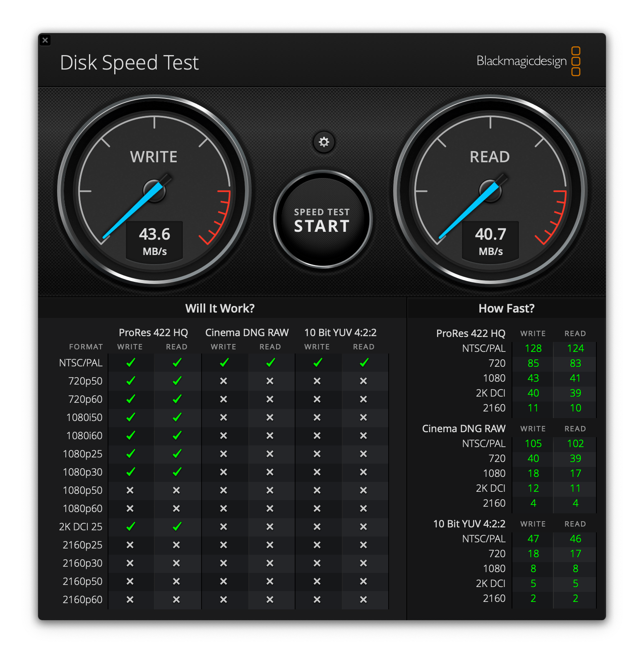Click the Cinema DNG RAW heading in How Fast

coord(464,429)
